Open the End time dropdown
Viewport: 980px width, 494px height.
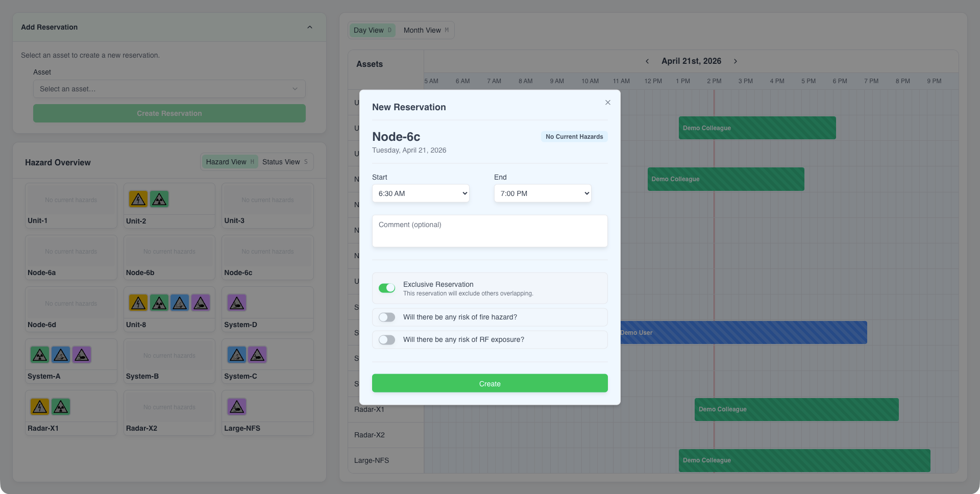point(543,193)
